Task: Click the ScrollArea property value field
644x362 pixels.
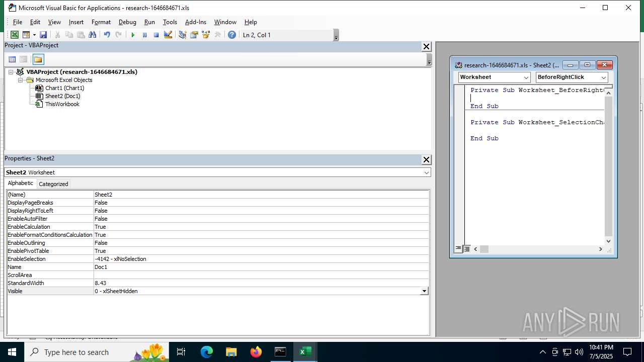Action: [x=262, y=275]
